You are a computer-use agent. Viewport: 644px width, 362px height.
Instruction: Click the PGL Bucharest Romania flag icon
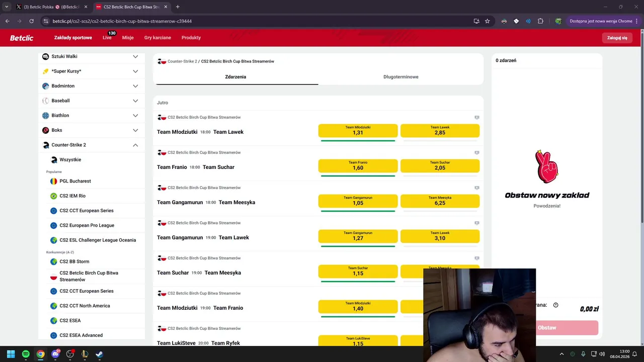(54, 181)
